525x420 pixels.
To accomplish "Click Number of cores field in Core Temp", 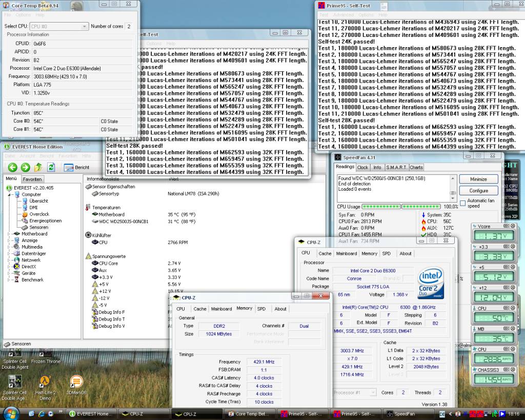I will coord(129,26).
